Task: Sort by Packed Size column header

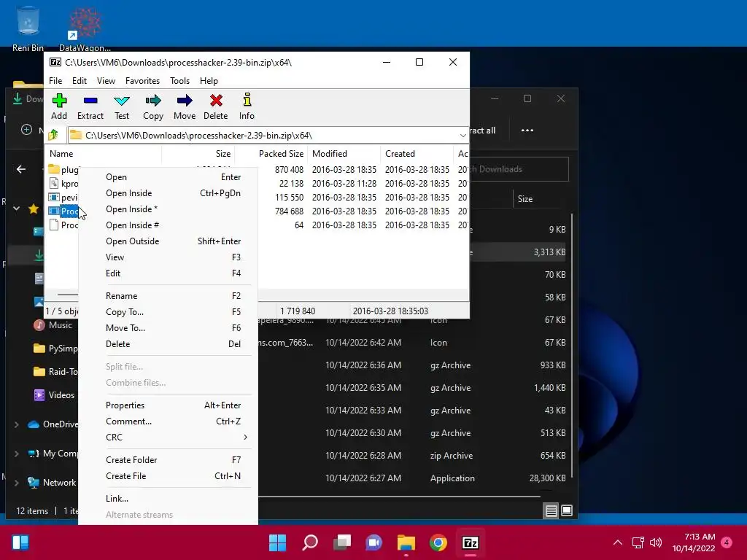Action: coord(271,154)
